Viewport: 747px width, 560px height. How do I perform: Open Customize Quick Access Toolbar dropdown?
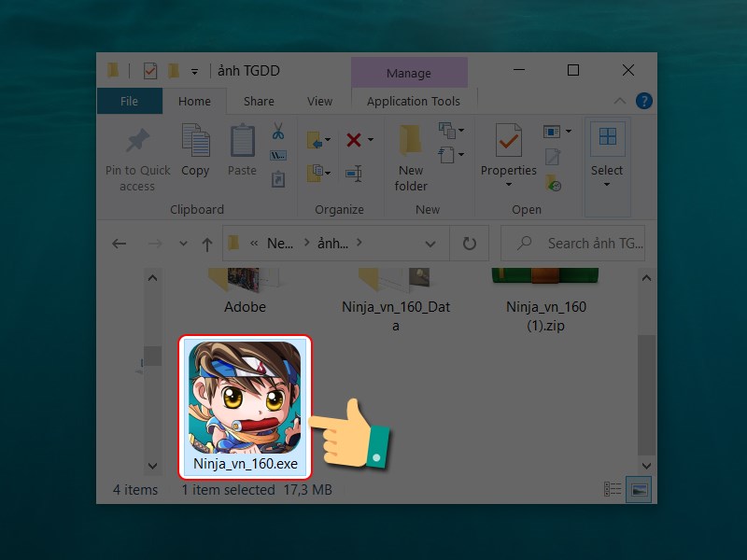(194, 72)
